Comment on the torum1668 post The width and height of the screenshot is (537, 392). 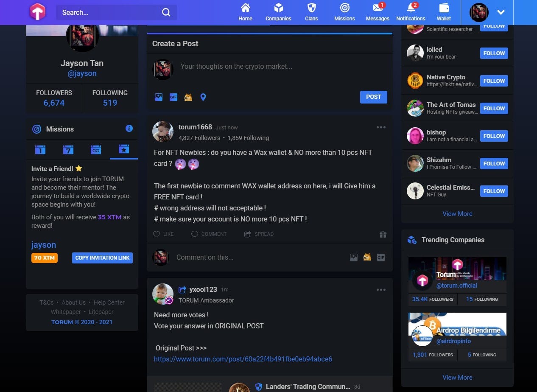[x=209, y=234]
